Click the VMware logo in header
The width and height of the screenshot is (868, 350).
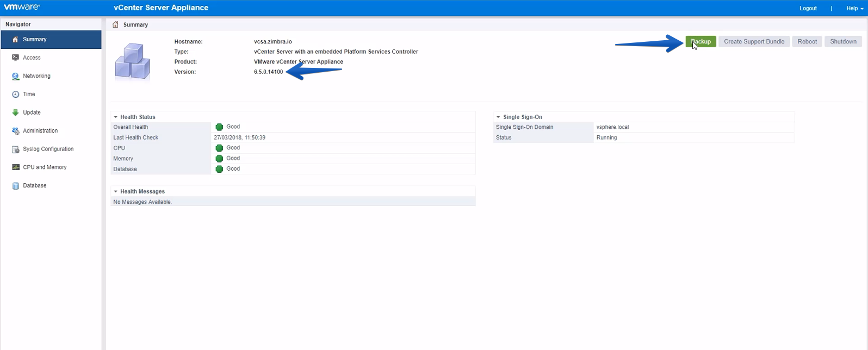tap(22, 8)
